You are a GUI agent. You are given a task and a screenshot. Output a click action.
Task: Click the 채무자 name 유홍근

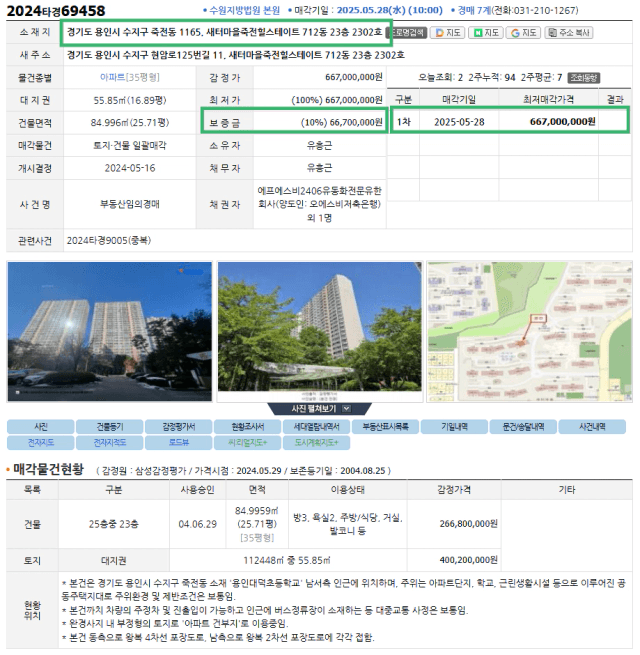[320, 168]
